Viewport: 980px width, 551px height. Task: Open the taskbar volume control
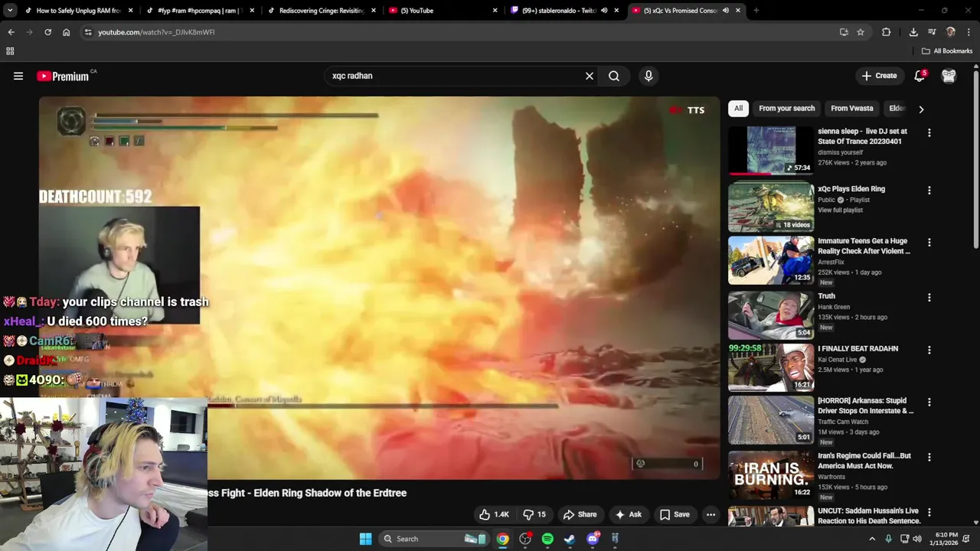click(917, 539)
